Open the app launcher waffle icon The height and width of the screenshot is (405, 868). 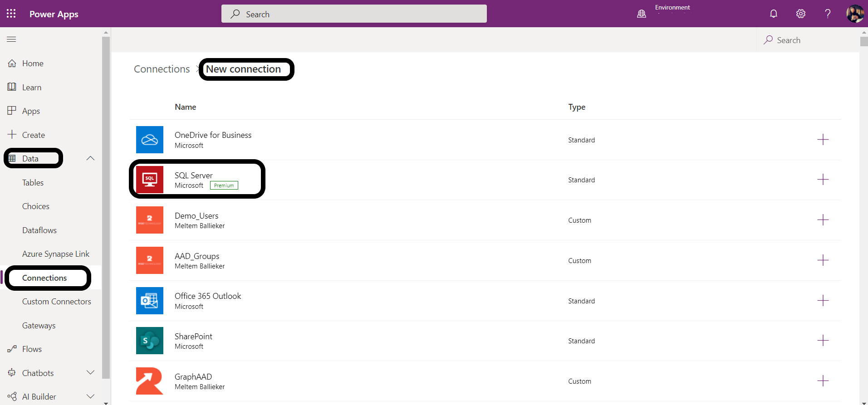(11, 14)
